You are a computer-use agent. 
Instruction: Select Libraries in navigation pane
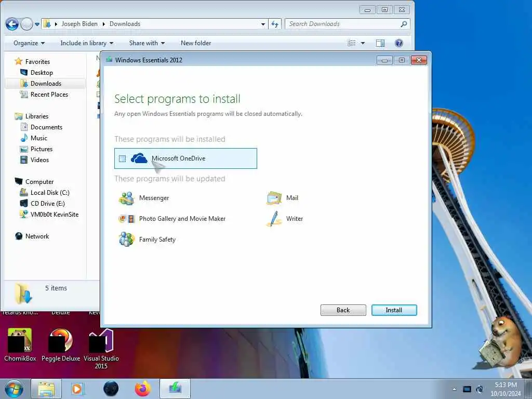click(37, 116)
